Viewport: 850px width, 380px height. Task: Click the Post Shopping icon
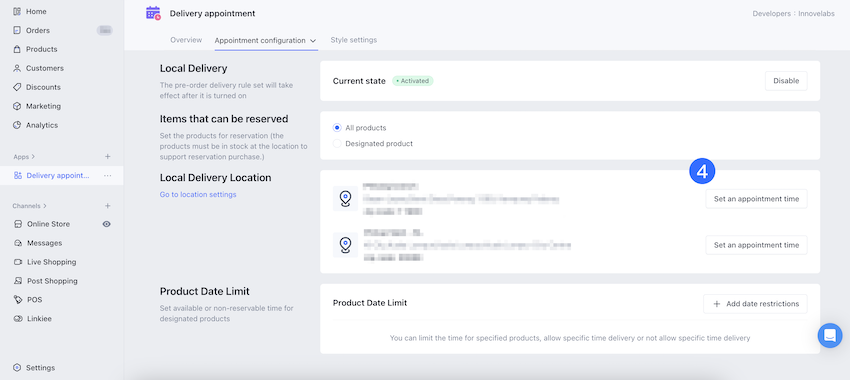tap(18, 281)
